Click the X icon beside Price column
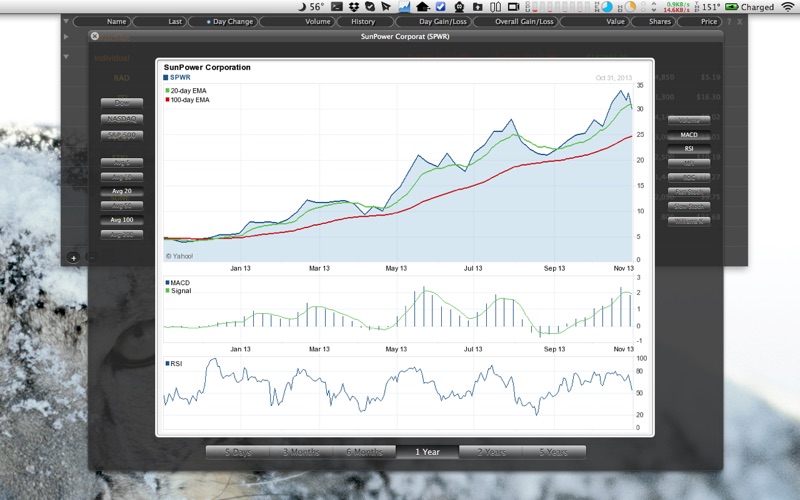 tap(739, 21)
